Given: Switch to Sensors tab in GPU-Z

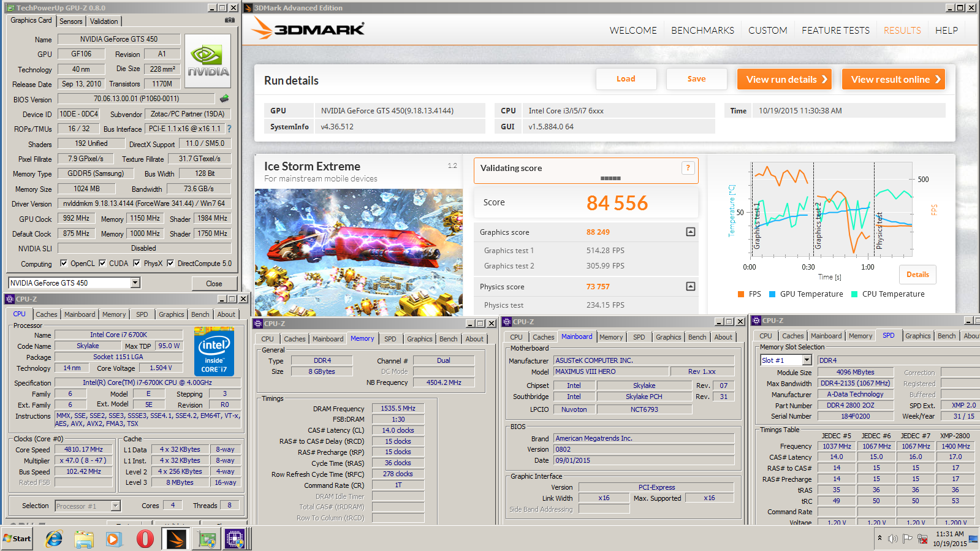Looking at the screenshot, I should click(71, 21).
